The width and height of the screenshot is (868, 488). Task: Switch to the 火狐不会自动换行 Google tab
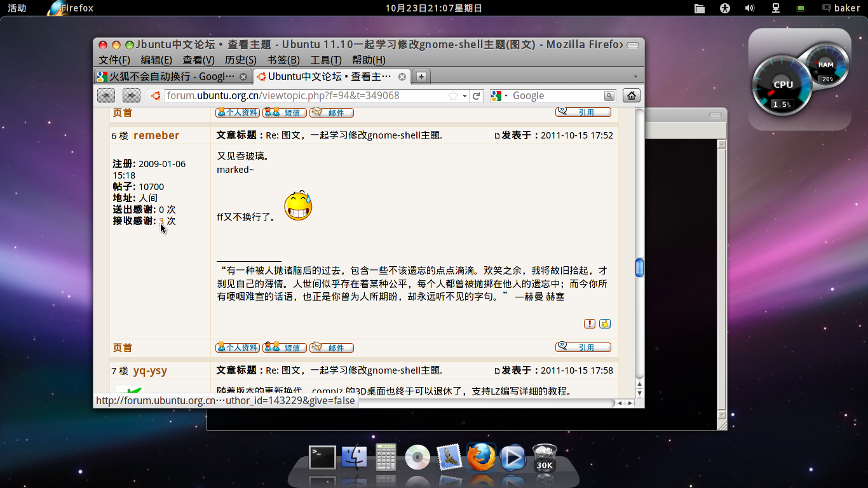(172, 77)
